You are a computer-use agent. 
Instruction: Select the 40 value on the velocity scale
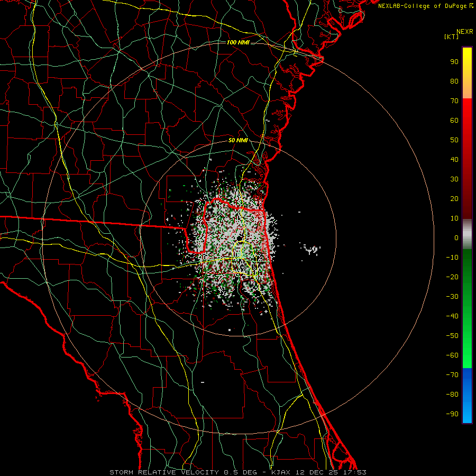point(454,160)
